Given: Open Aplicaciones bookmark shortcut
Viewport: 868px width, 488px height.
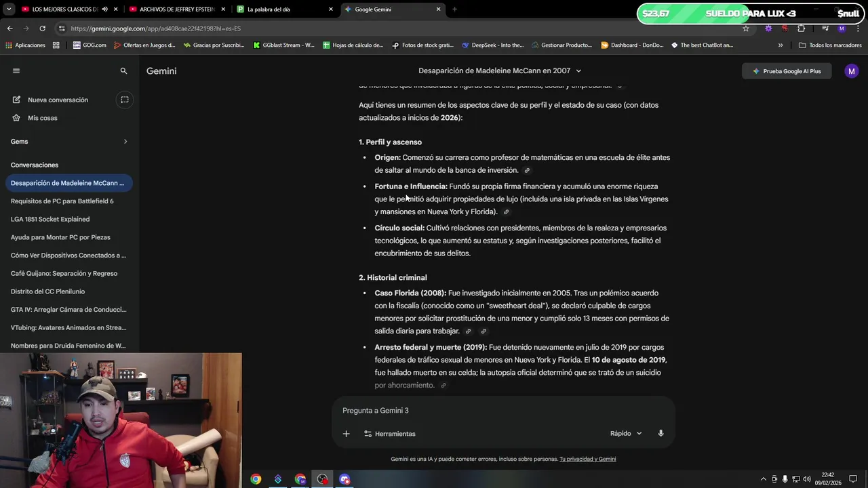Looking at the screenshot, I should (x=25, y=45).
